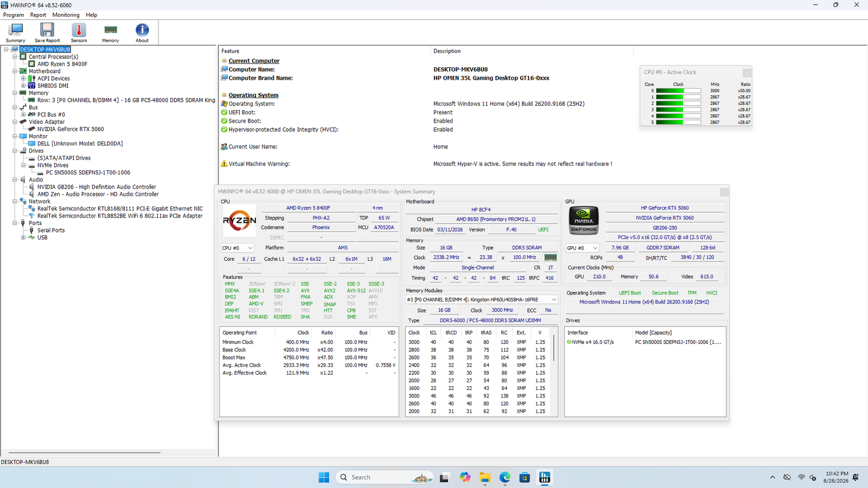The width and height of the screenshot is (868, 488).
Task: Click the memory timings table vertical scrollbar
Action: pyautogui.click(x=554, y=348)
